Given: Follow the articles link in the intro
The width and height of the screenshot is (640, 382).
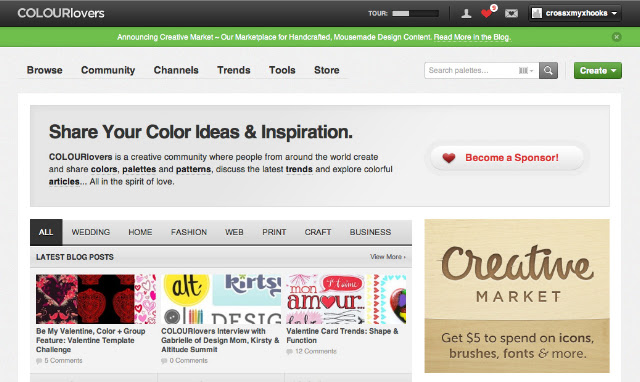Looking at the screenshot, I should pyautogui.click(x=64, y=182).
